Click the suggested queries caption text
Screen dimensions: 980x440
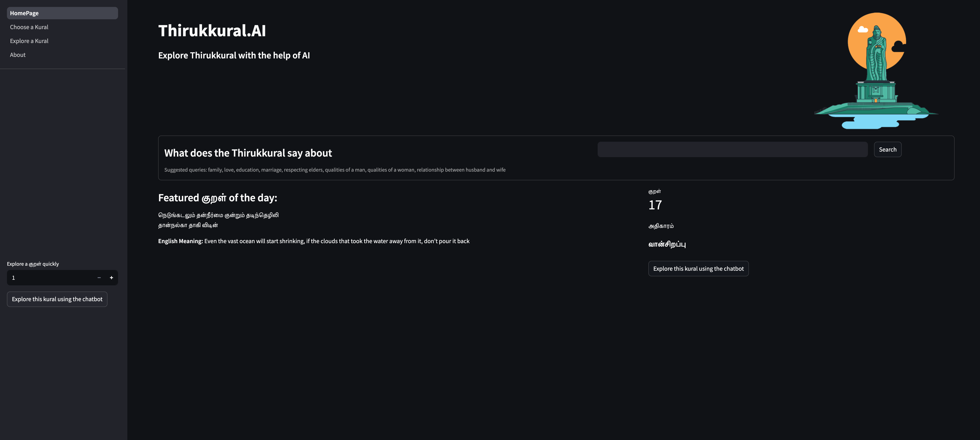coord(335,170)
